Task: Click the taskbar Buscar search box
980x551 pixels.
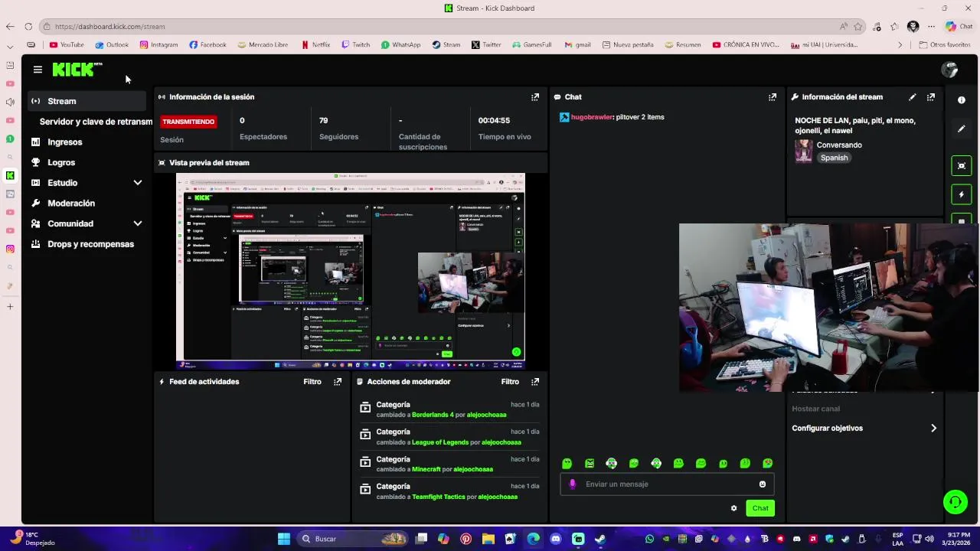Action: point(352,539)
